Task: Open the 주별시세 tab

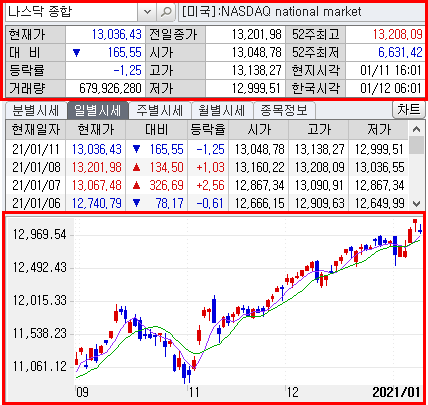Action: tap(160, 110)
